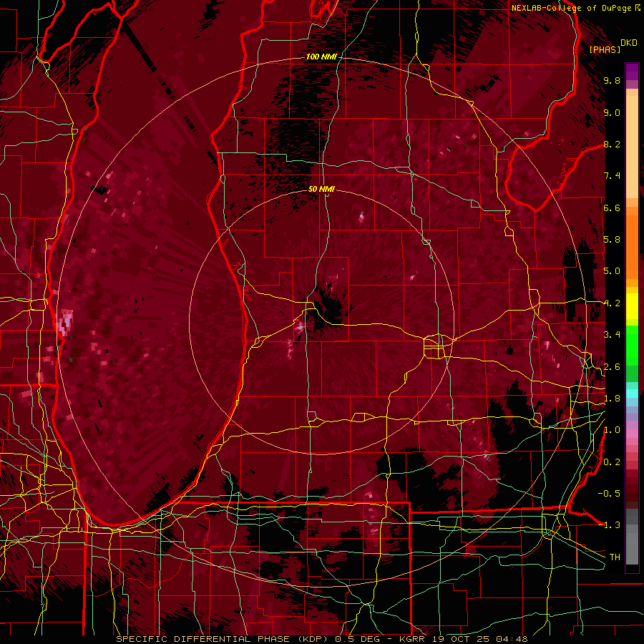Image resolution: width=644 pixels, height=644 pixels.
Task: Select the 5.8 value on the scale
Action: pos(612,240)
